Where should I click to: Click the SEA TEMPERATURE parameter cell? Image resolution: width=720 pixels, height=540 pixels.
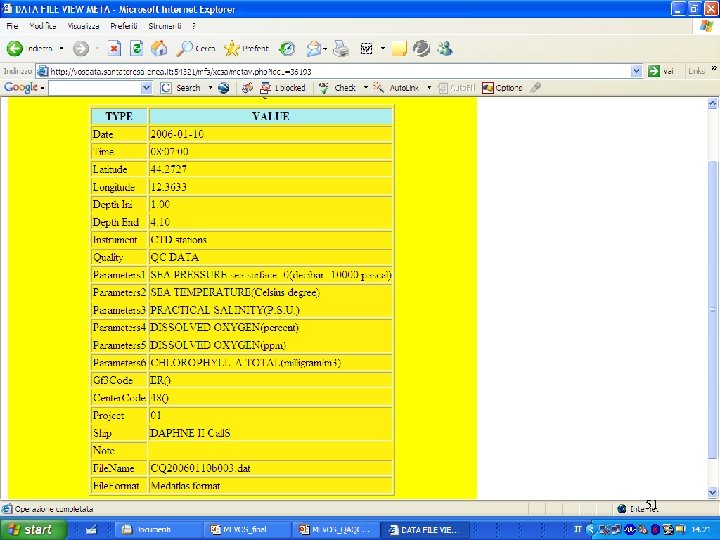[x=270, y=292]
